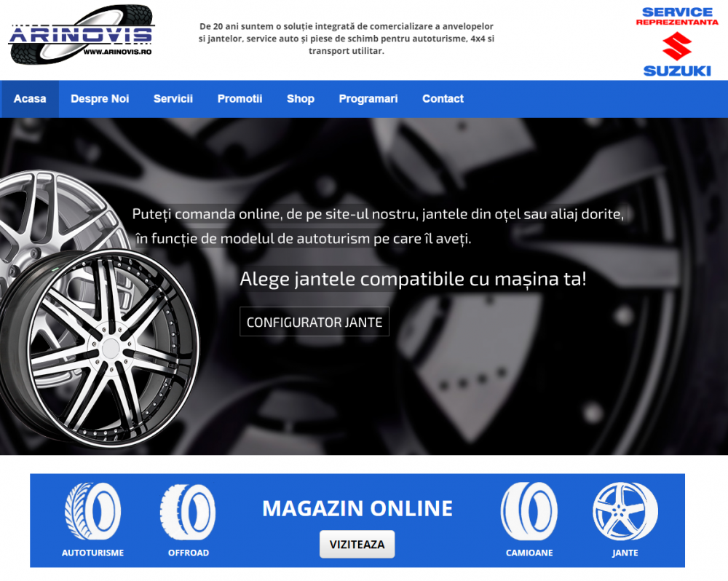Open the Shop menu item

(x=300, y=99)
